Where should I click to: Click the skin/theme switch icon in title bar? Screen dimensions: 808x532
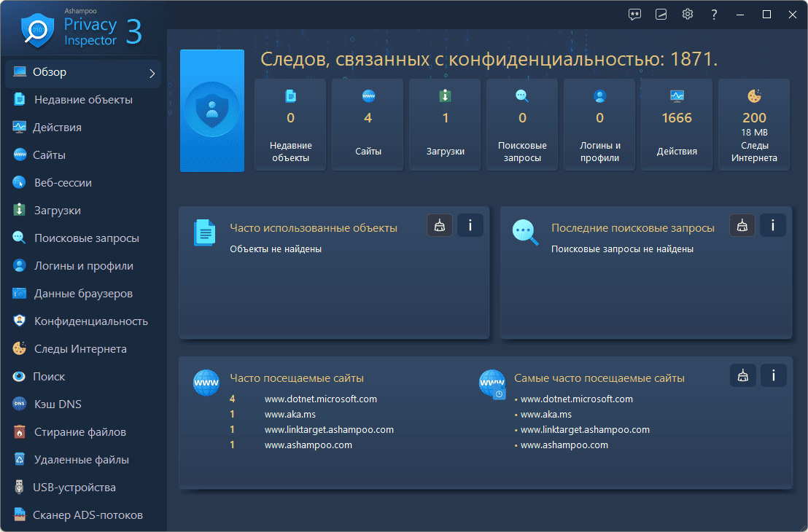661,15
